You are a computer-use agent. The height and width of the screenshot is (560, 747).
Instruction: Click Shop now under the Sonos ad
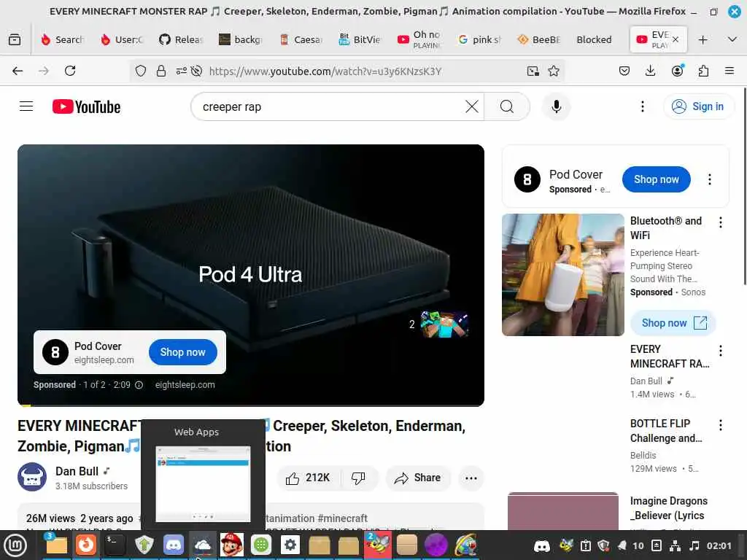[673, 323]
